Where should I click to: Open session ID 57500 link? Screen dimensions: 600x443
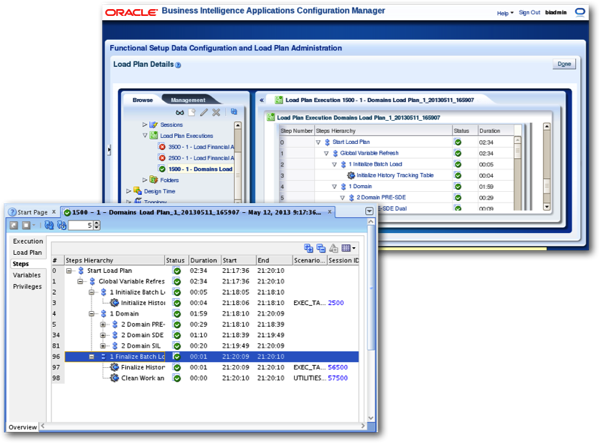(338, 378)
